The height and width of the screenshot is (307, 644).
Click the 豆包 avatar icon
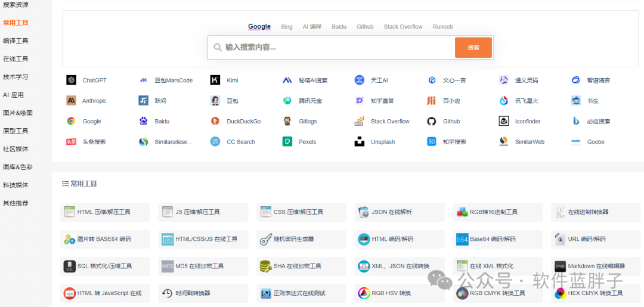(215, 101)
